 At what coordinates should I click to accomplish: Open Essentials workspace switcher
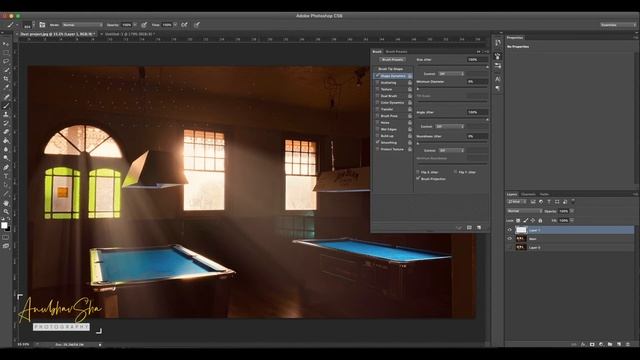tap(618, 25)
